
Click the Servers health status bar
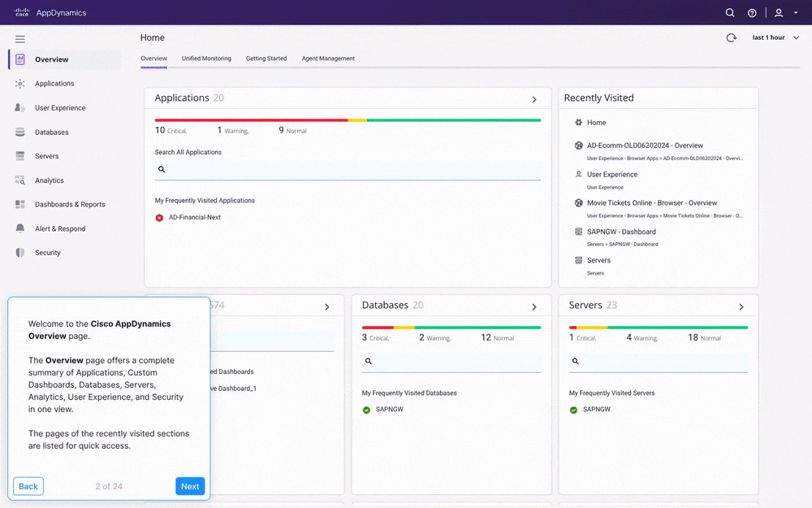(x=659, y=328)
